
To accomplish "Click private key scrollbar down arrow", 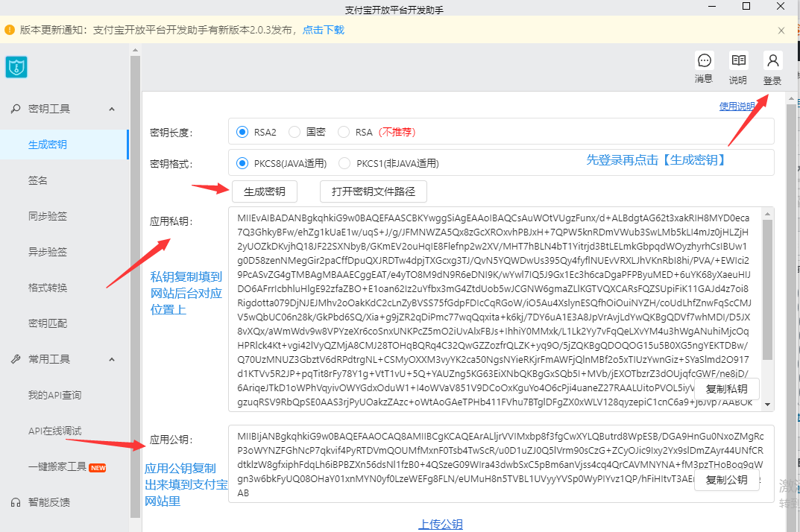I will [767, 405].
